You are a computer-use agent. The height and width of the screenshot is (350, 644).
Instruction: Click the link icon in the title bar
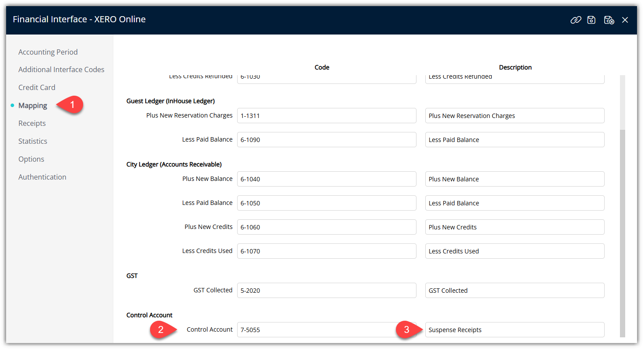click(x=576, y=20)
